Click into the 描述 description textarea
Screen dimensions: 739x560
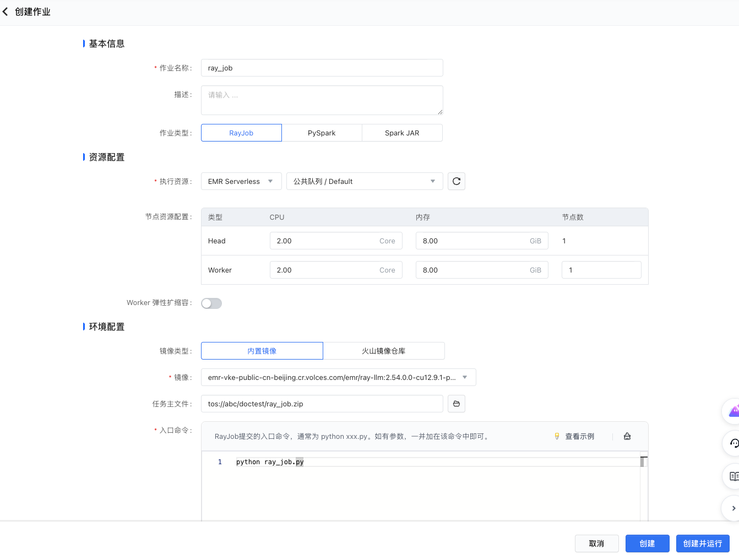tap(322, 100)
